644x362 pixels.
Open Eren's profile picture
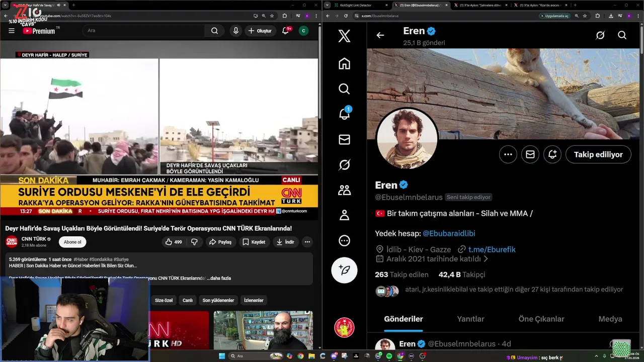pyautogui.click(x=407, y=138)
